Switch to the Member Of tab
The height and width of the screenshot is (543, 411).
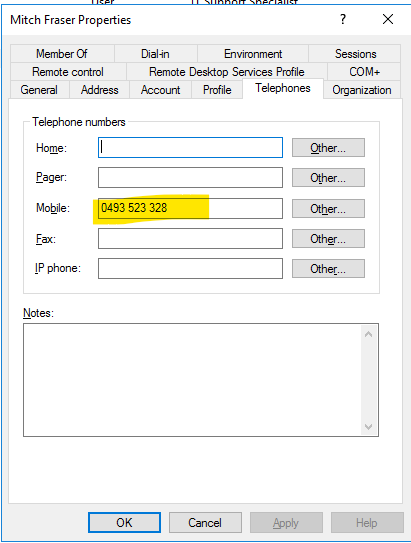(x=62, y=54)
